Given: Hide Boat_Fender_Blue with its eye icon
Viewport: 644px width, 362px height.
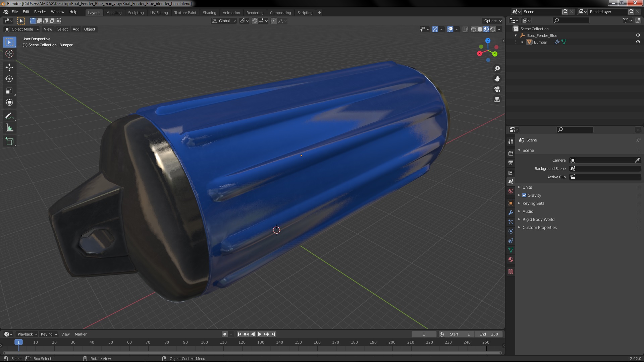Looking at the screenshot, I should [638, 35].
